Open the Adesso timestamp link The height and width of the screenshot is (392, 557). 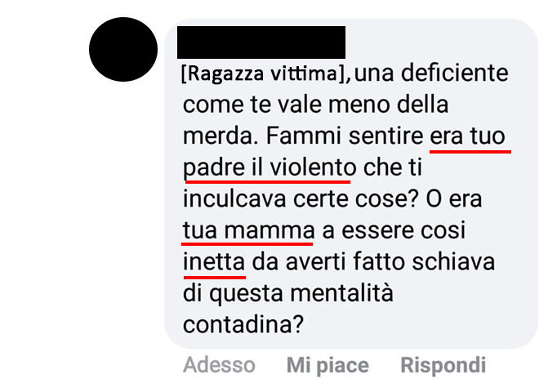[219, 365]
